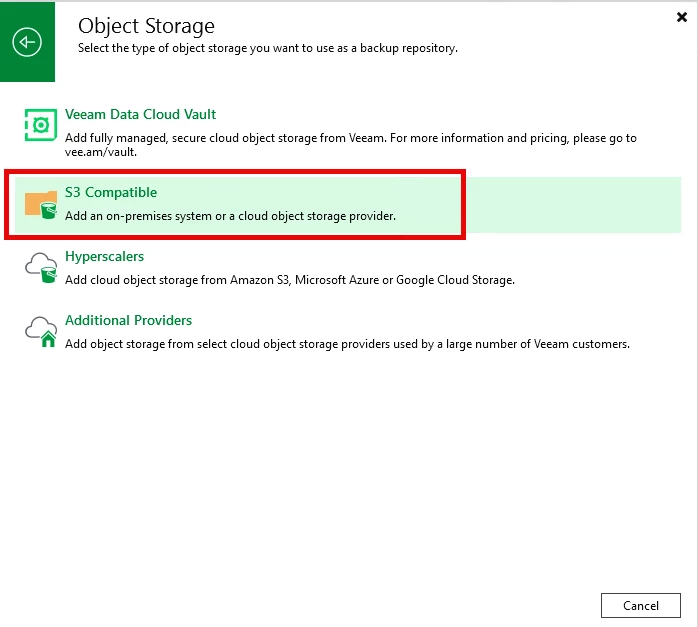
Task: Click the fully managed cloud storage description
Action: pos(351,138)
